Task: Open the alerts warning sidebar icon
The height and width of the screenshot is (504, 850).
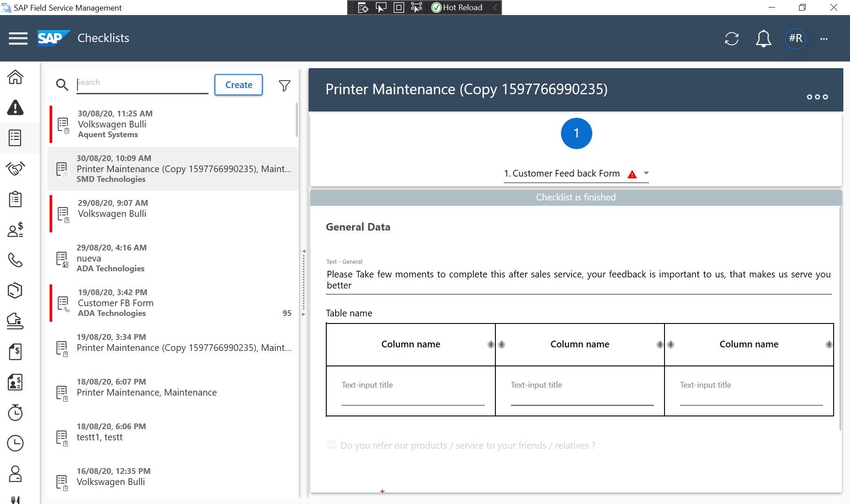Action: pos(15,108)
